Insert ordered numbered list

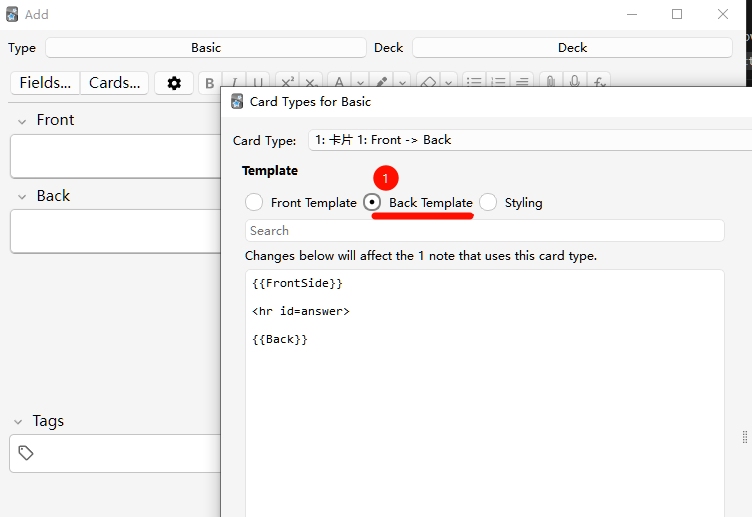coord(498,81)
